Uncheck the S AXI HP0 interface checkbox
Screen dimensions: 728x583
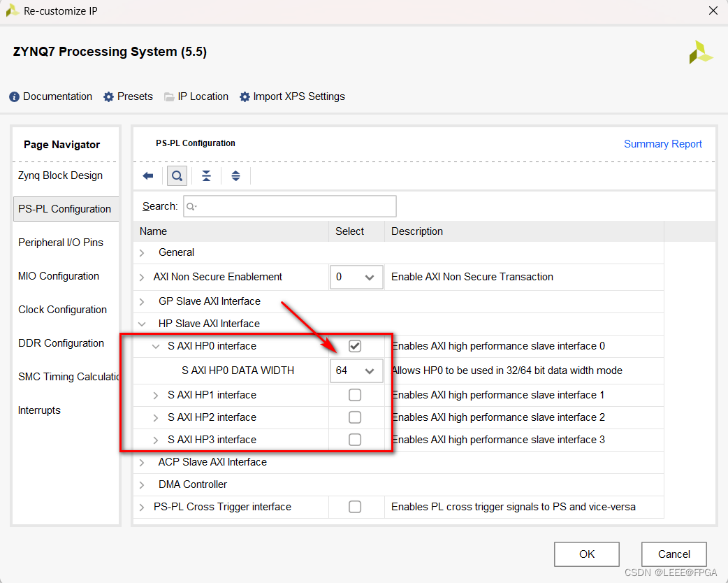(355, 346)
